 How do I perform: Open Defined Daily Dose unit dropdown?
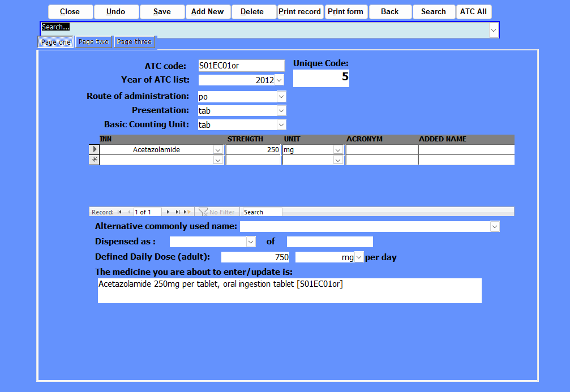click(x=358, y=257)
